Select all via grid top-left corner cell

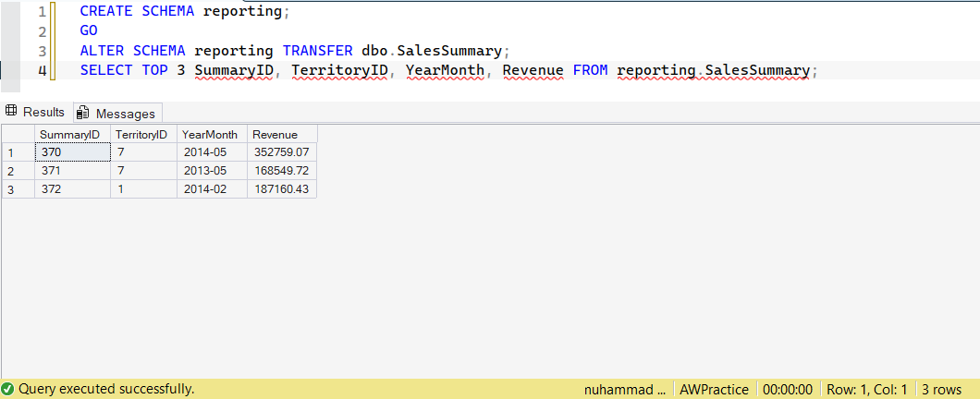coord(18,134)
